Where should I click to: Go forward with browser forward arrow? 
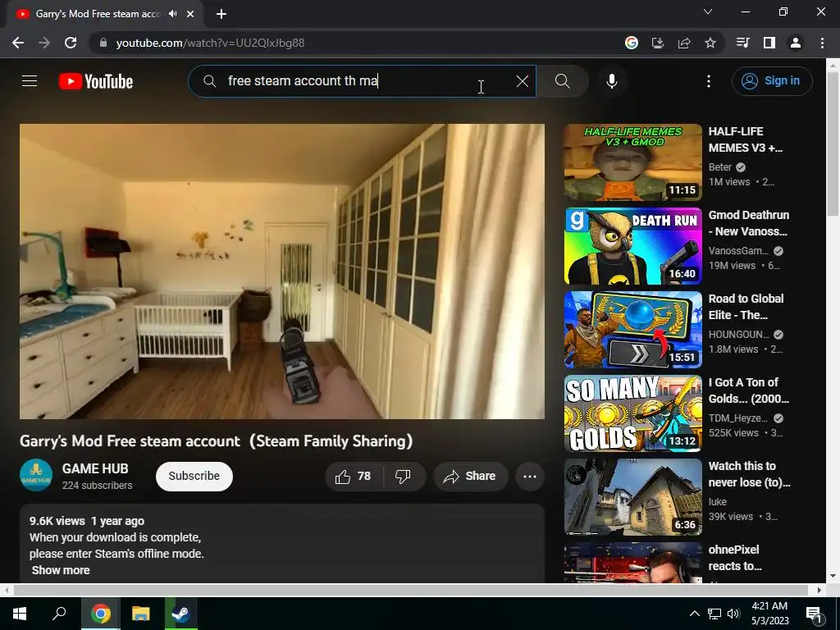[x=44, y=43]
